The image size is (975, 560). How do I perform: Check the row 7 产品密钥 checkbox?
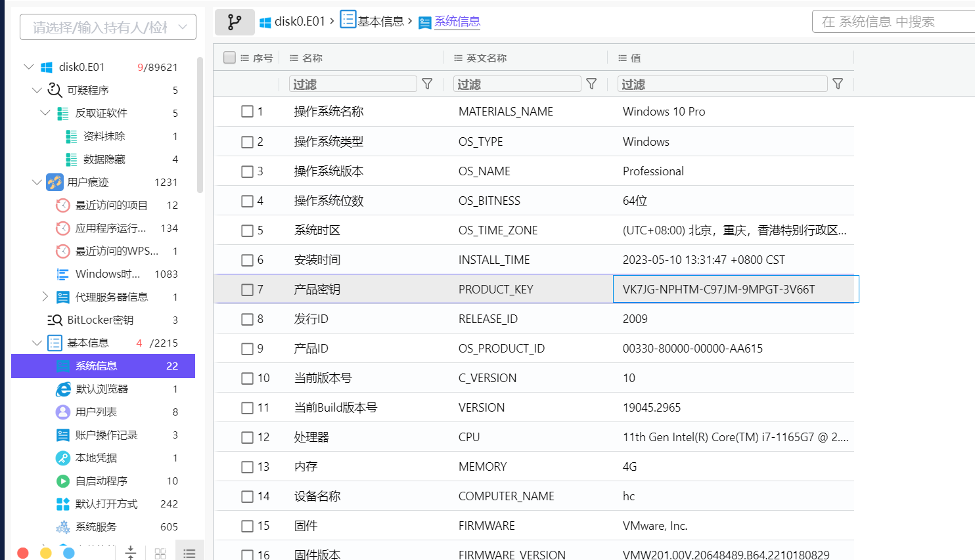247,290
